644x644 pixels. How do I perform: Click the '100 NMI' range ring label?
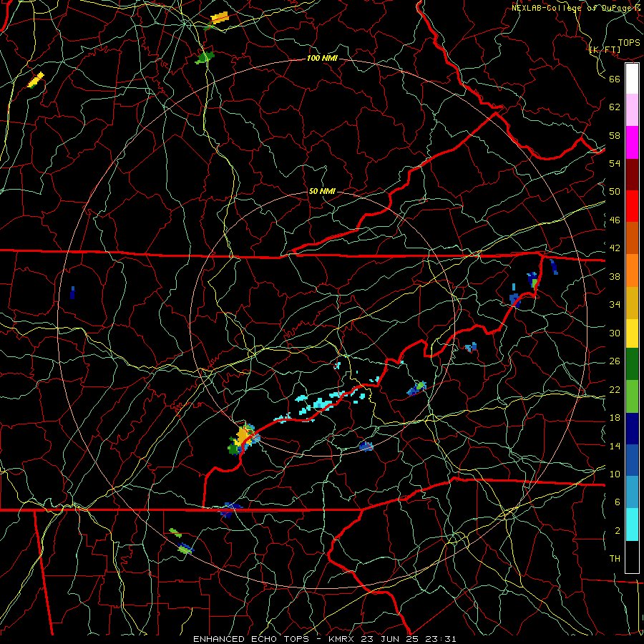322,59
